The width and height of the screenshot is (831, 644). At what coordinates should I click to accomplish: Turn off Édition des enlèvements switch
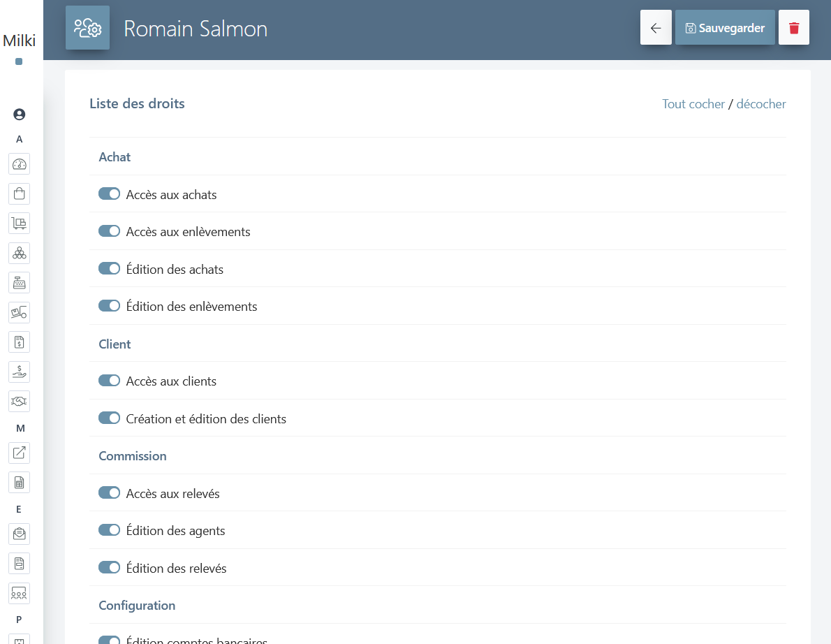109,306
